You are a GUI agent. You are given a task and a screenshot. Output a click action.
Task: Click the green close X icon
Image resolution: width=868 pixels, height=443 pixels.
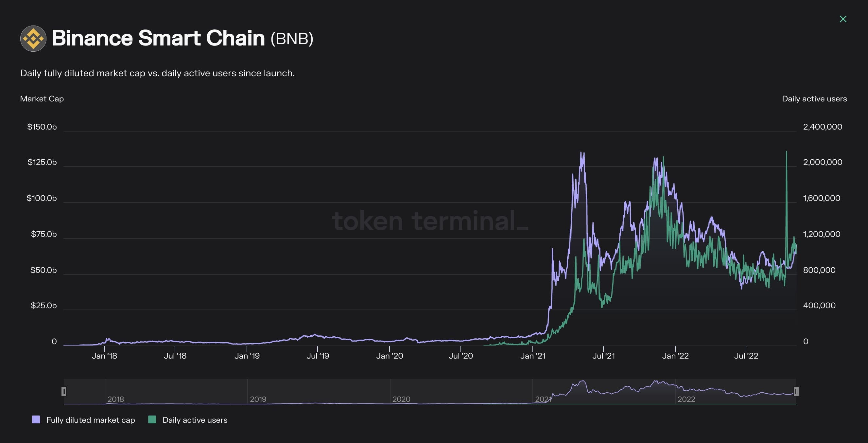[843, 19]
